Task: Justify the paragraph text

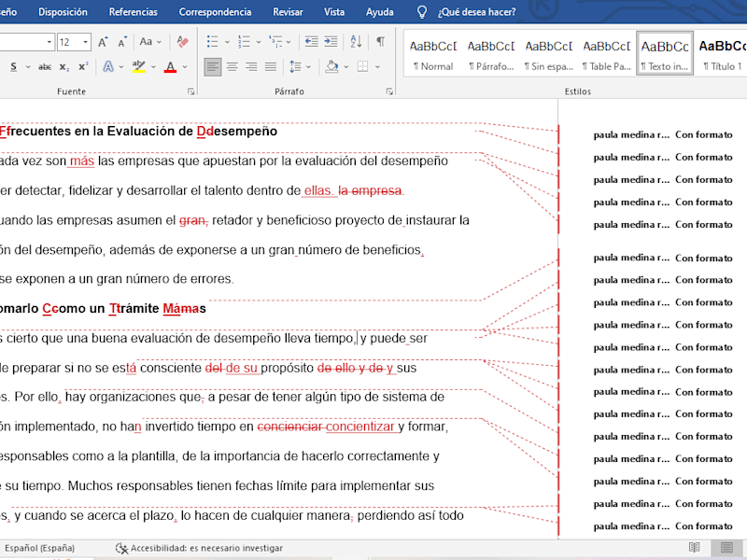Action: [271, 66]
